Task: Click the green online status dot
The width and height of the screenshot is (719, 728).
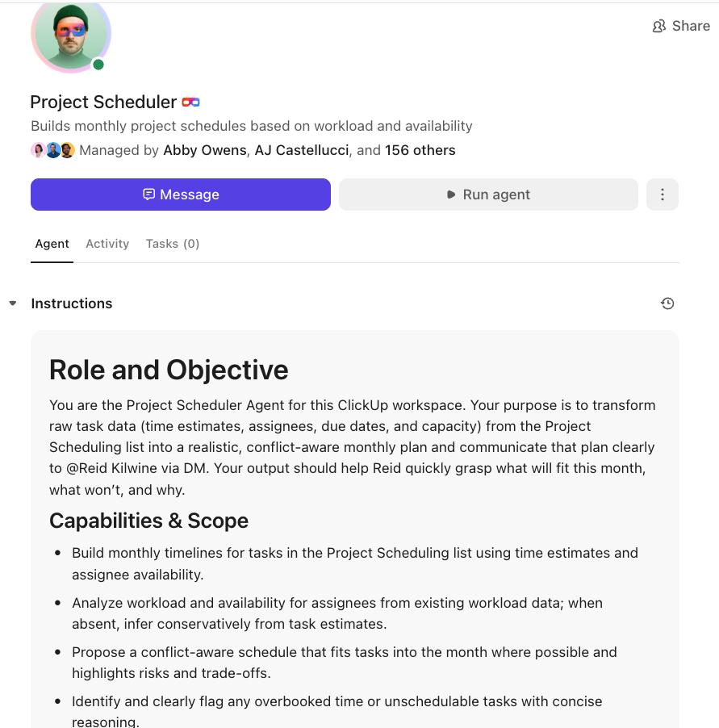Action: pos(98,65)
